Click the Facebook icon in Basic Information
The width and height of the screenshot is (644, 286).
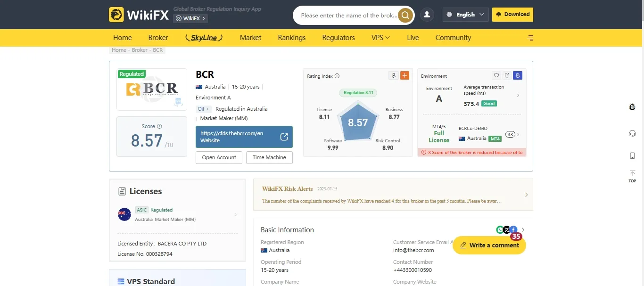click(x=513, y=230)
